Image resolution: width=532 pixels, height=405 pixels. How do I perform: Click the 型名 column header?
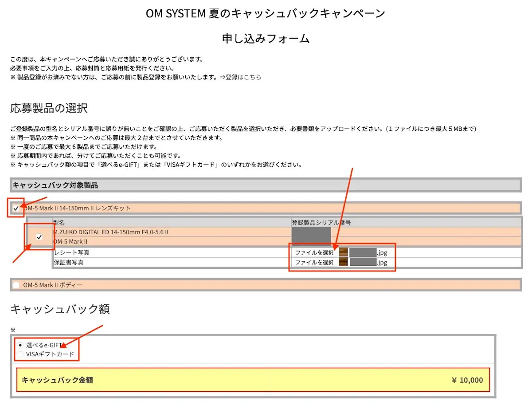pyautogui.click(x=172, y=223)
